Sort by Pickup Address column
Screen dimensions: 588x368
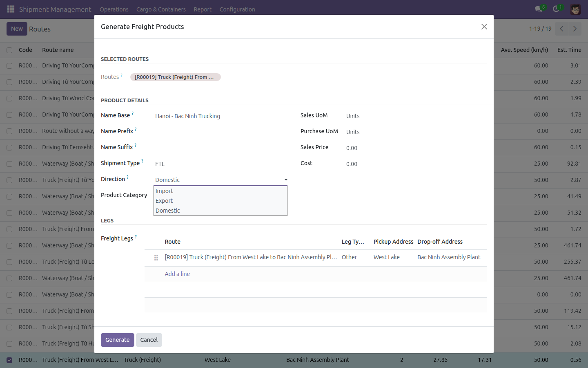click(393, 242)
